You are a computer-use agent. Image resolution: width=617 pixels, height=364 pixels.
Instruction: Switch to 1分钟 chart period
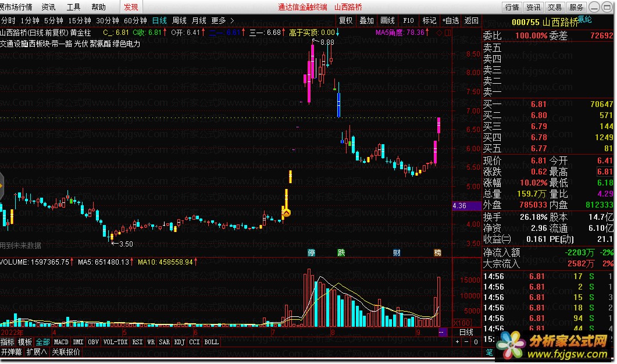point(30,20)
